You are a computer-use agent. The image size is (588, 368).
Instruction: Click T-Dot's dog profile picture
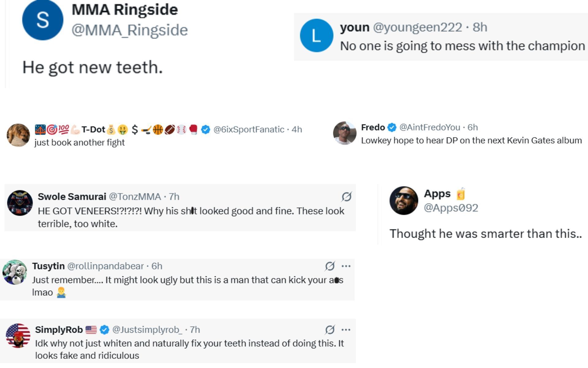(18, 135)
